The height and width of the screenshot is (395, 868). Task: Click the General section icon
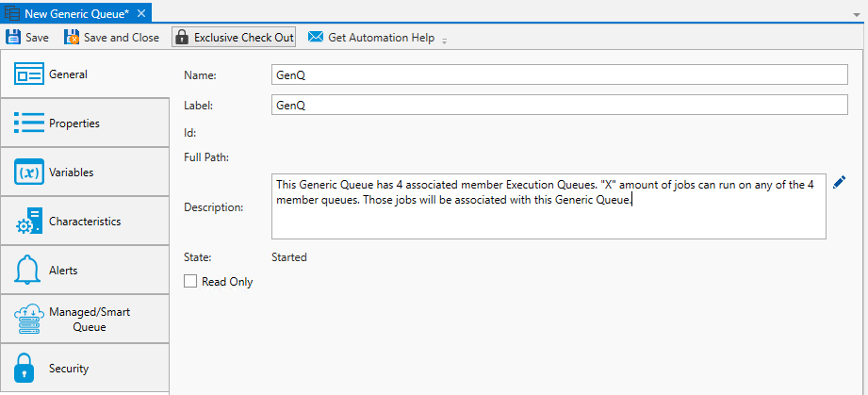[28, 74]
